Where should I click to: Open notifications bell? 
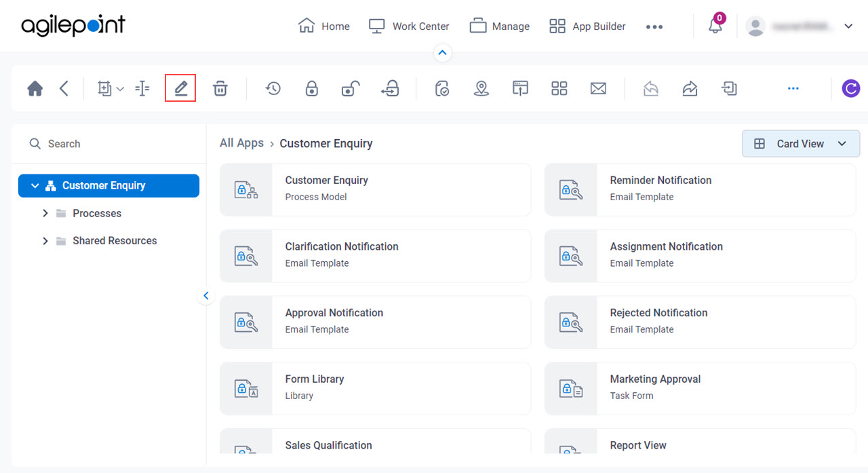click(715, 25)
